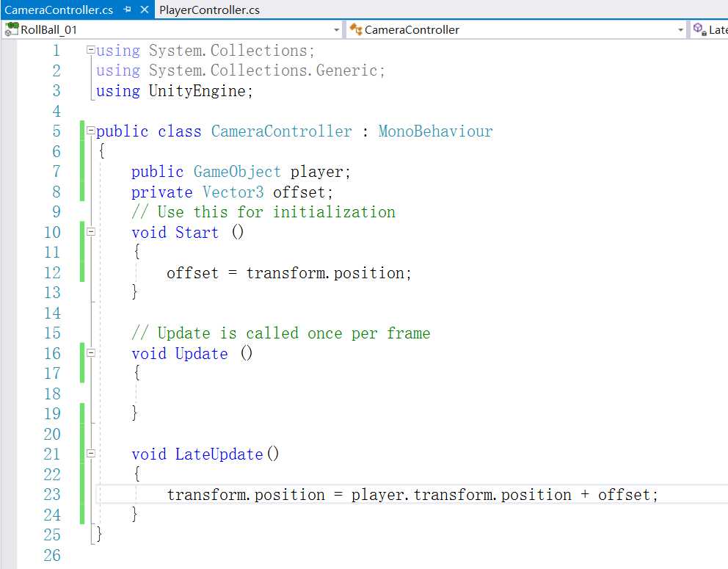Open the CameraController class dropdown
The height and width of the screenshot is (569, 728).
680,29
